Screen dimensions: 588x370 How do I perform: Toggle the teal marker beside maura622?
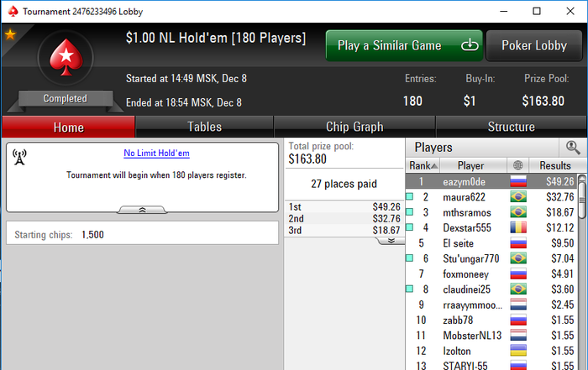[410, 196]
